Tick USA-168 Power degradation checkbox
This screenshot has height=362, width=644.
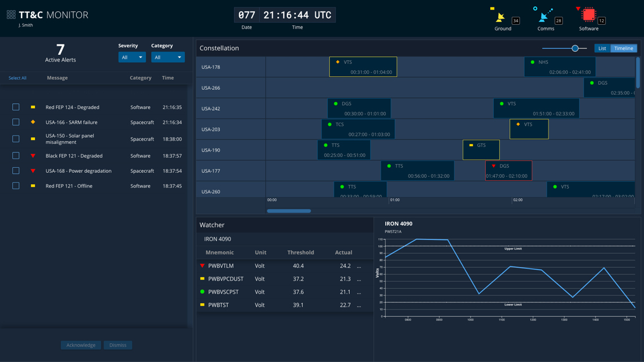(16, 171)
